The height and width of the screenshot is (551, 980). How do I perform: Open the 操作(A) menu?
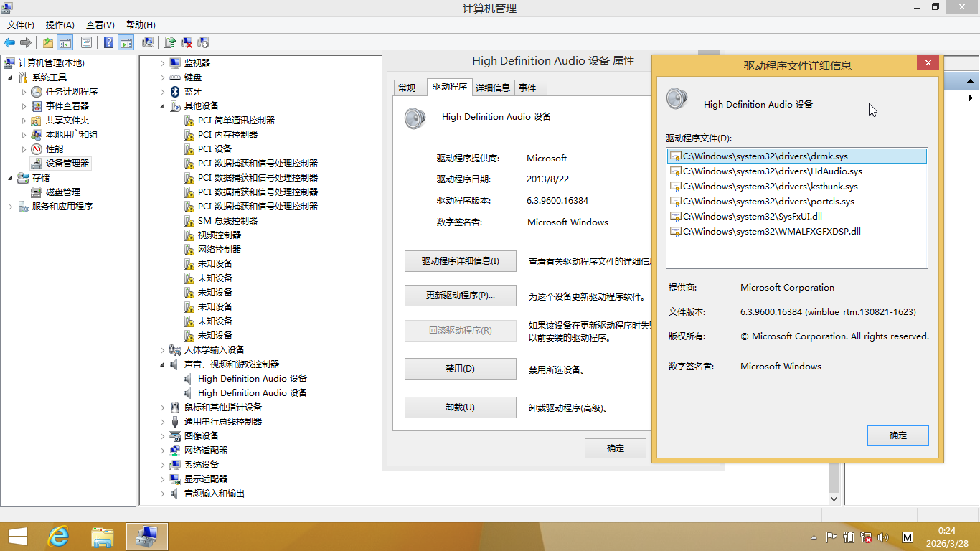click(60, 24)
